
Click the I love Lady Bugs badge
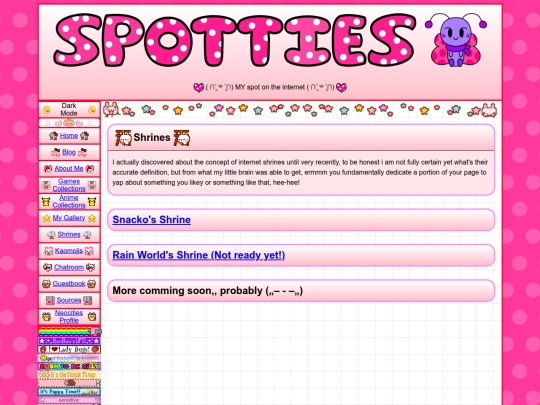click(x=69, y=349)
